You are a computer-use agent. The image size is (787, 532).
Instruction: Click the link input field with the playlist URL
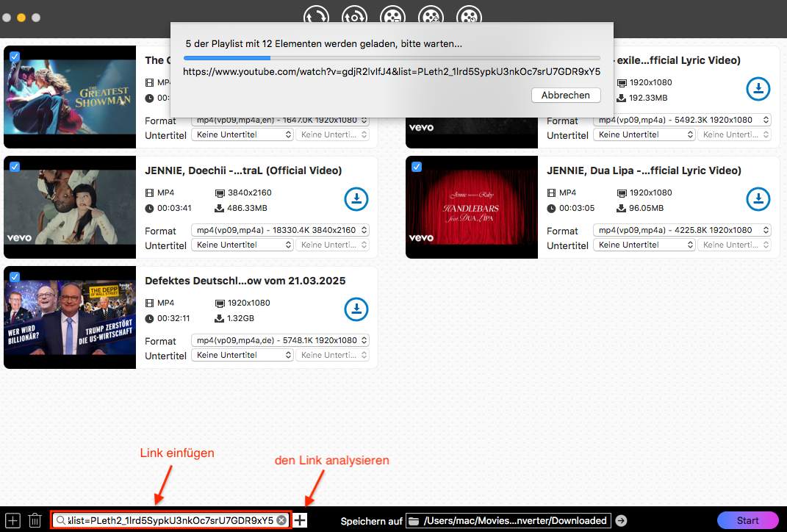[170, 520]
